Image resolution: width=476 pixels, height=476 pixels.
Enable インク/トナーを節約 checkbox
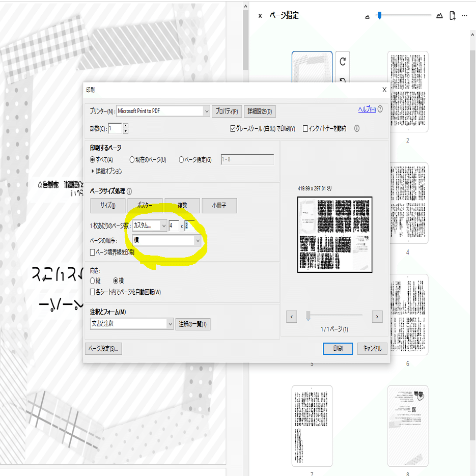[x=306, y=128]
